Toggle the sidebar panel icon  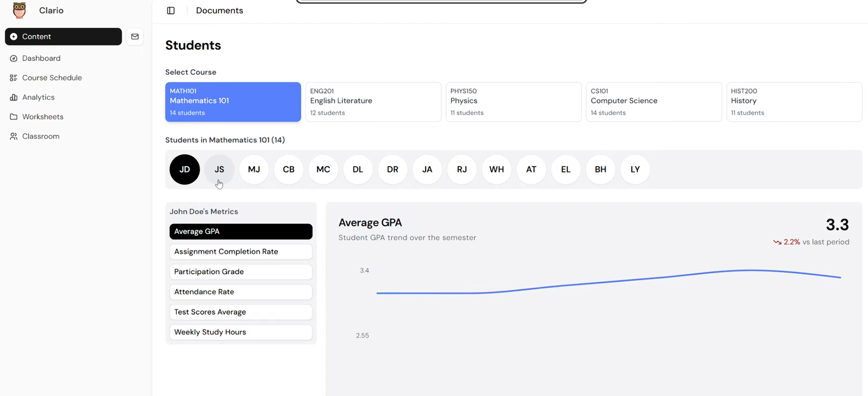(x=171, y=11)
